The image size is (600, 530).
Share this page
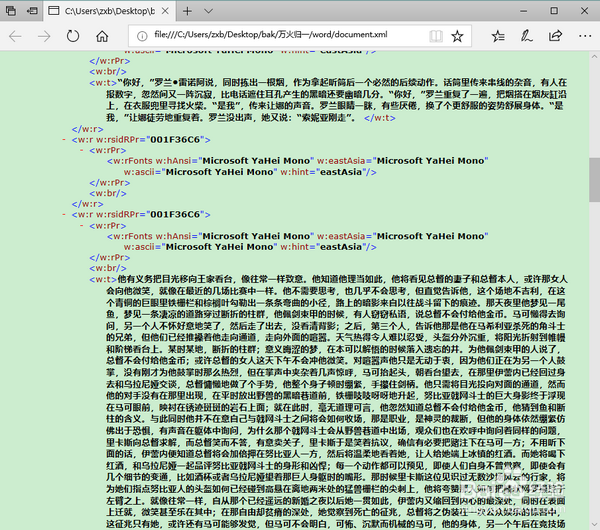[555, 36]
